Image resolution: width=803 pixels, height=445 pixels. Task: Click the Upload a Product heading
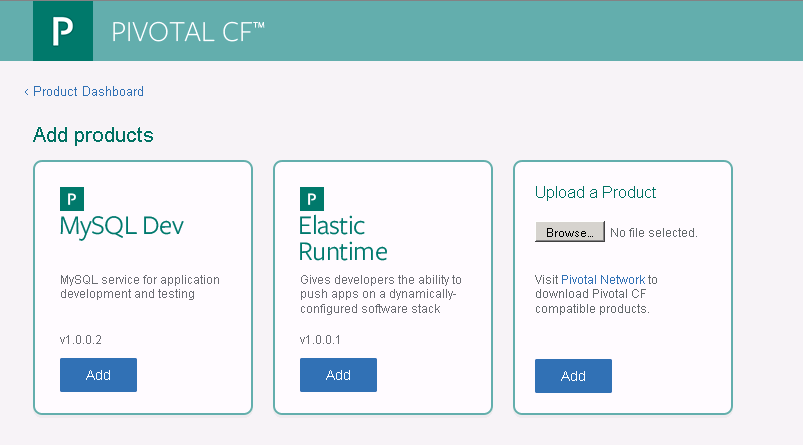[595, 192]
